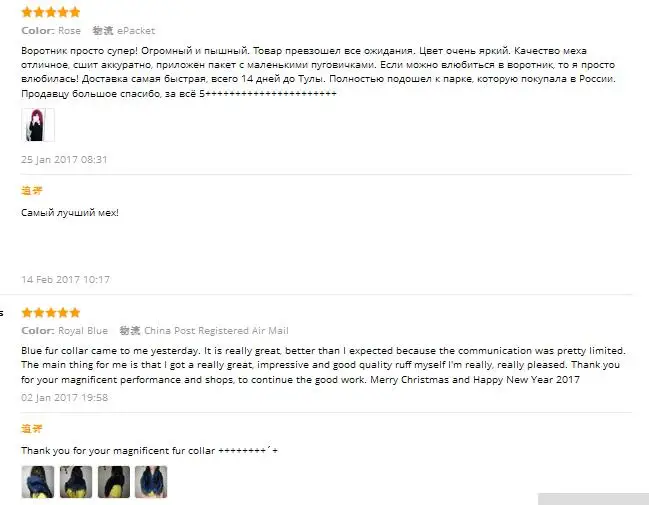Click orange additional-feedback label above Russian follow-up
This screenshot has height=505, width=649.
pyautogui.click(x=31, y=190)
